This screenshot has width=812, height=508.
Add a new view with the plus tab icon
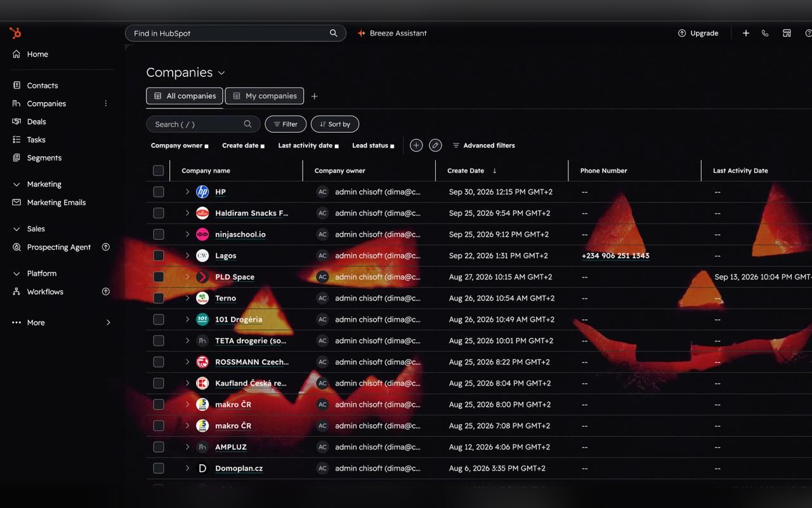tap(314, 96)
